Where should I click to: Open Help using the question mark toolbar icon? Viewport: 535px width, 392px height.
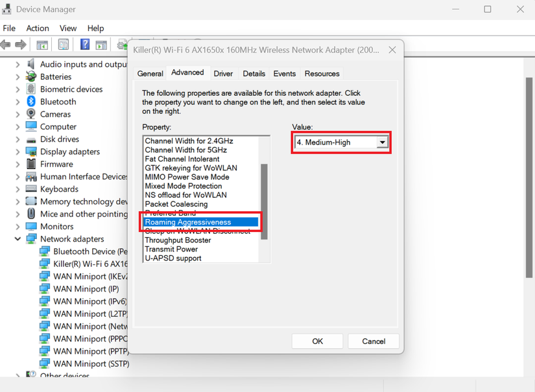click(x=85, y=44)
